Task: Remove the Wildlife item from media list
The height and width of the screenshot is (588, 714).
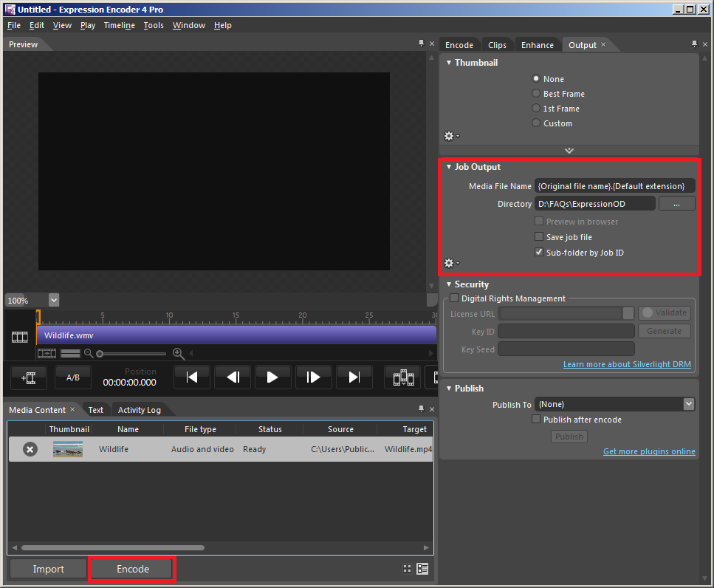Action: tap(30, 449)
